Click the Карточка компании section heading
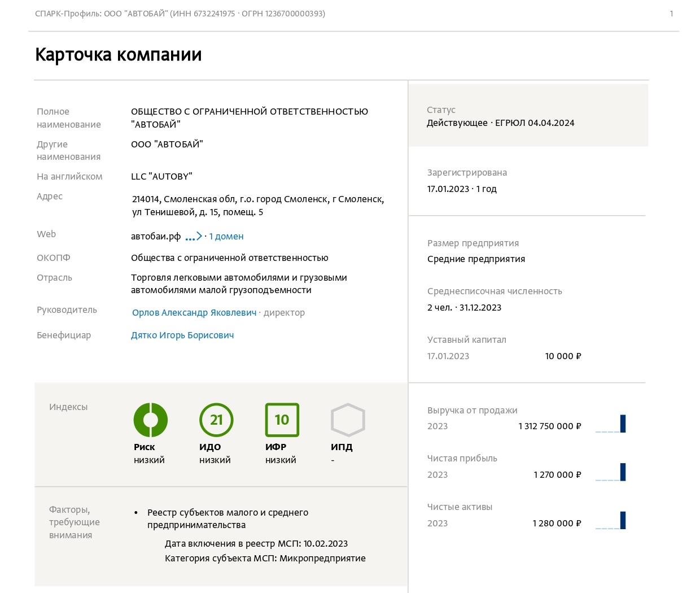The height and width of the screenshot is (593, 700). pyautogui.click(x=118, y=55)
